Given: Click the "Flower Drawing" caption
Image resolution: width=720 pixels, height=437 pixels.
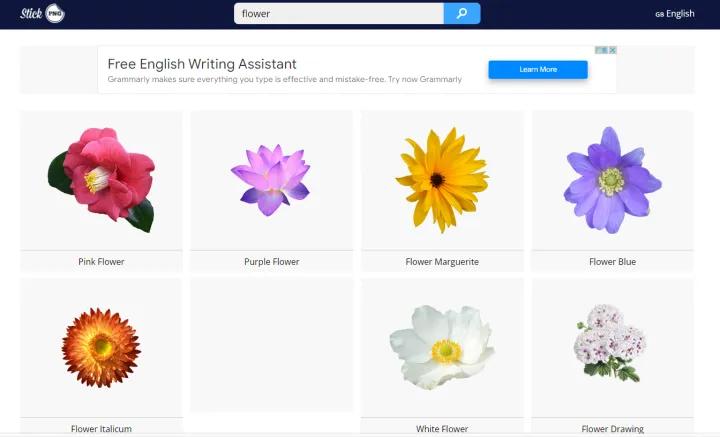Looking at the screenshot, I should (x=612, y=429).
